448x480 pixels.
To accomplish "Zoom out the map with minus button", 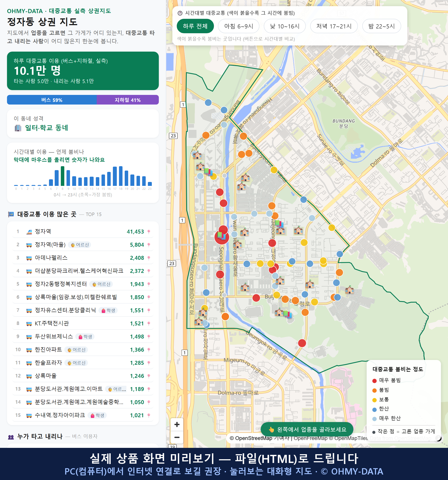I will [177, 437].
